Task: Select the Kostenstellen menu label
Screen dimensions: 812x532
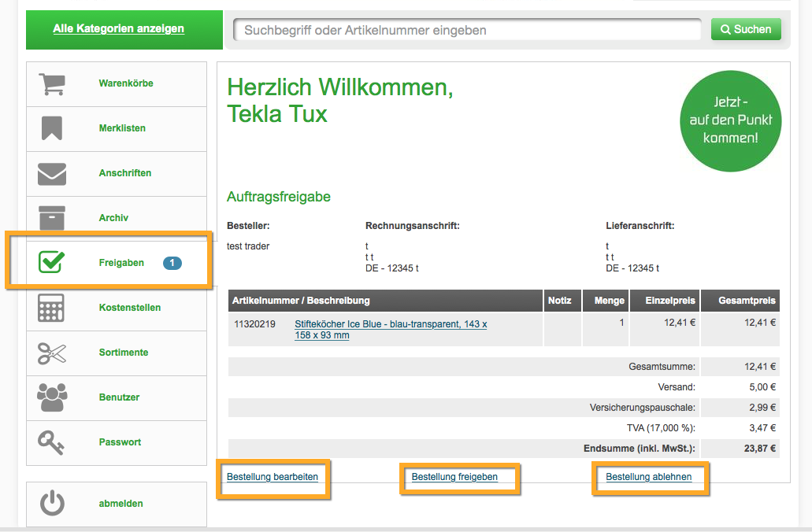Action: (130, 308)
